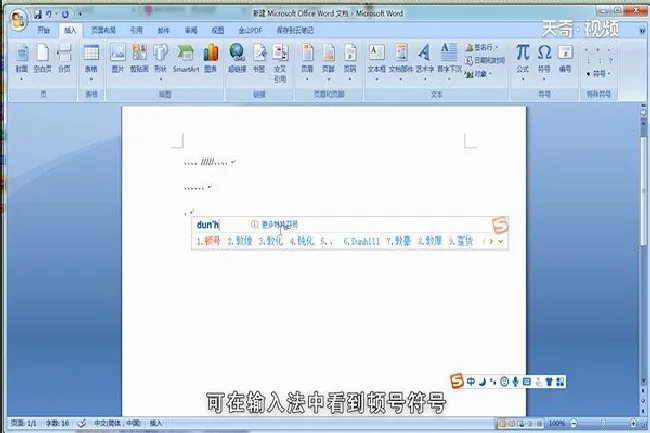Viewport: 650px width, 433px height.
Task: Insert date and time (日期和时间)
Action: click(485, 60)
